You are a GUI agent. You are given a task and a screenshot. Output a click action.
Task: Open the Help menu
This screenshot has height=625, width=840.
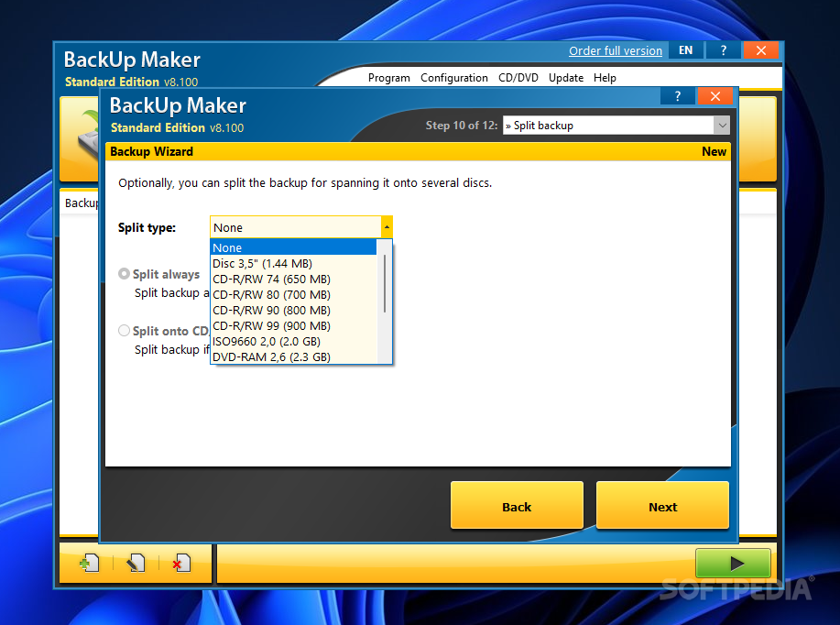(605, 78)
